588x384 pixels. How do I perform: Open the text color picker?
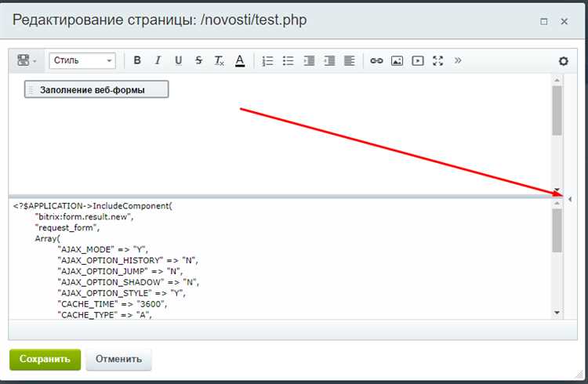pyautogui.click(x=240, y=60)
